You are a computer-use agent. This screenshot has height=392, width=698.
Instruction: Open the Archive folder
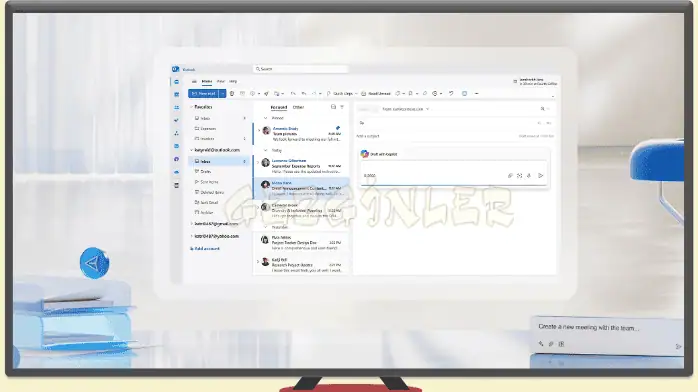point(220,213)
